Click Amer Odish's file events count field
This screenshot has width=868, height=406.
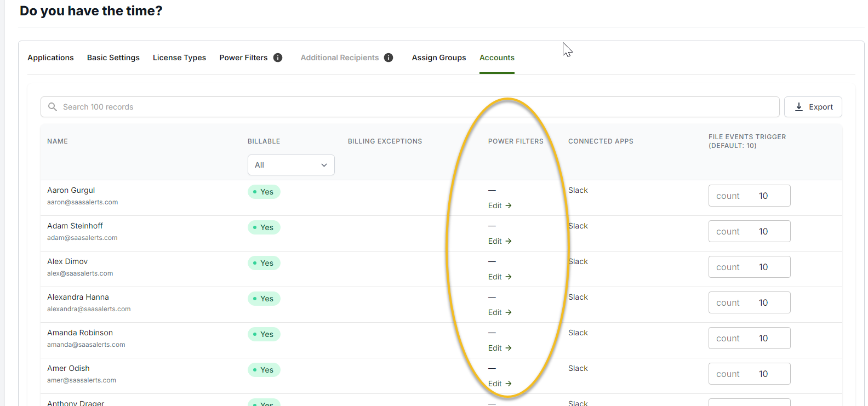point(749,374)
